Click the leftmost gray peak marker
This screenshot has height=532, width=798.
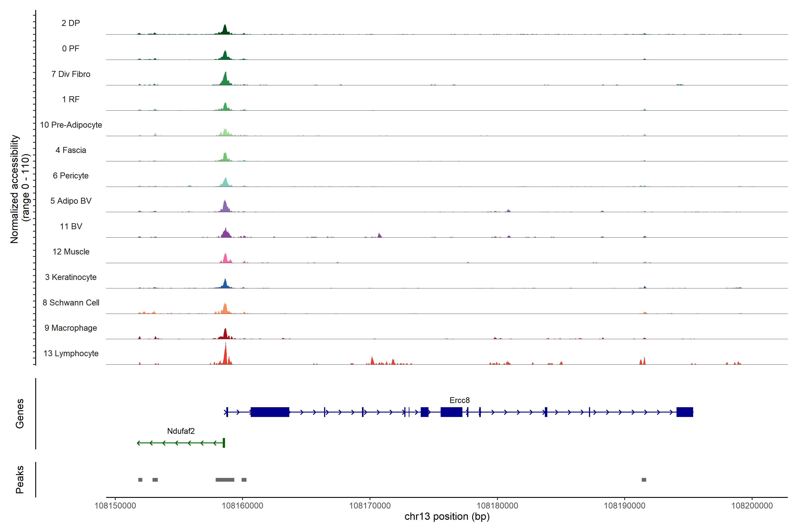140,480
